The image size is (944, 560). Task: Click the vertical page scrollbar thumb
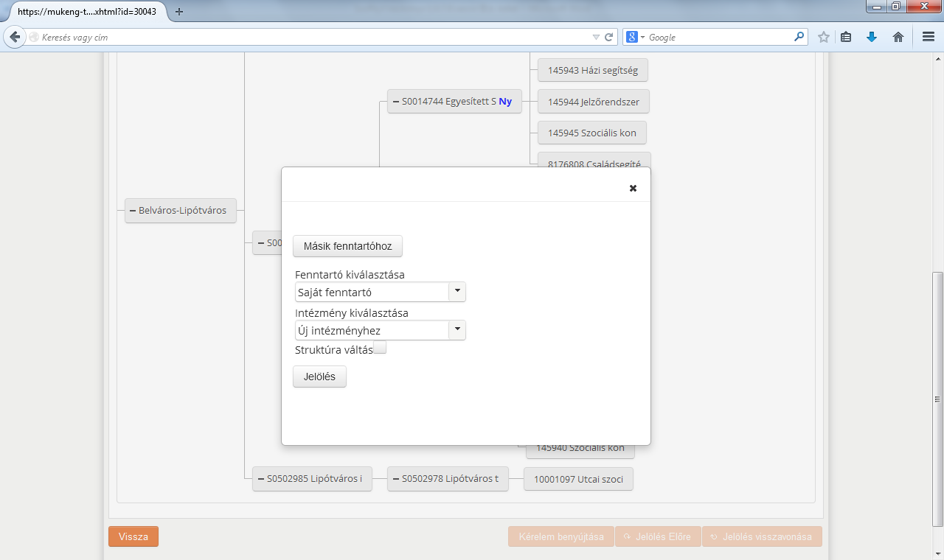(938, 399)
